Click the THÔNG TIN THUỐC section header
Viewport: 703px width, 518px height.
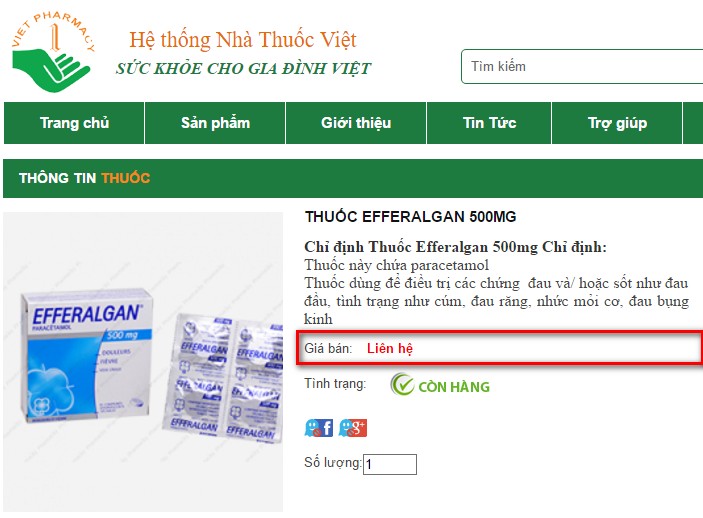84,178
